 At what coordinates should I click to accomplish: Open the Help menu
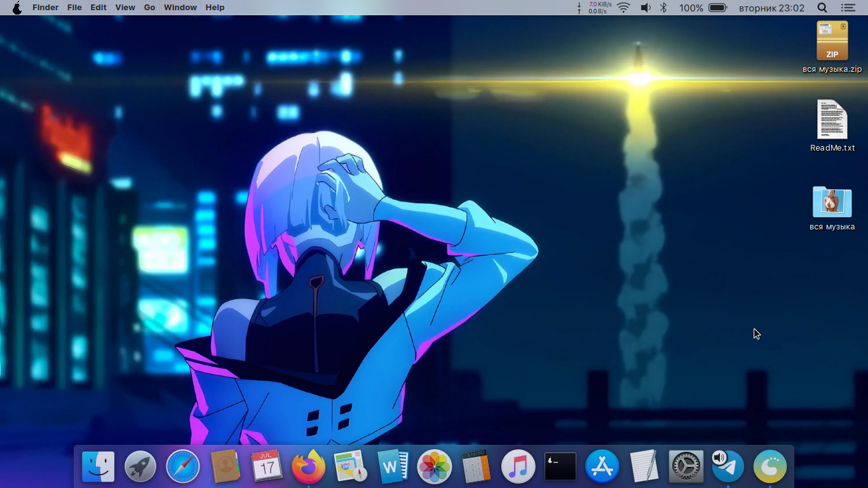[215, 8]
